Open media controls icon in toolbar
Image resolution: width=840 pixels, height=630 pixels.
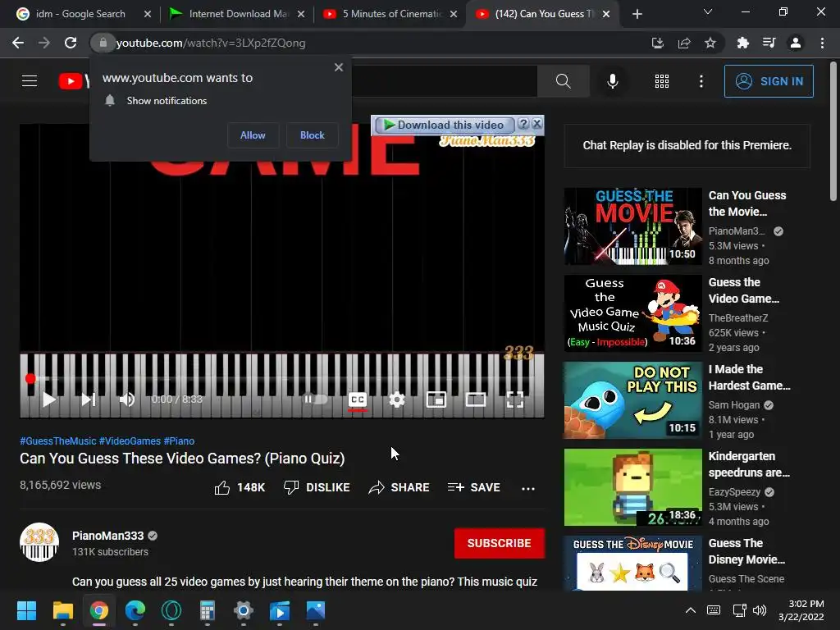(x=769, y=43)
